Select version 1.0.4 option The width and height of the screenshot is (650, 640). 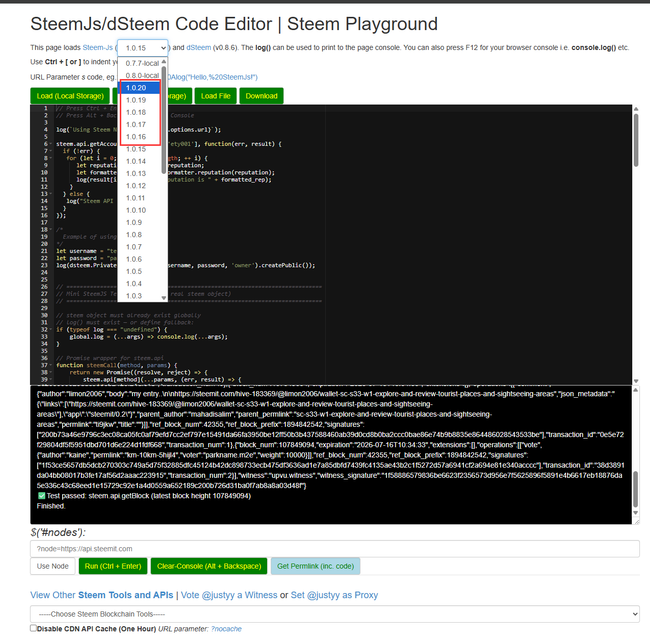click(139, 284)
